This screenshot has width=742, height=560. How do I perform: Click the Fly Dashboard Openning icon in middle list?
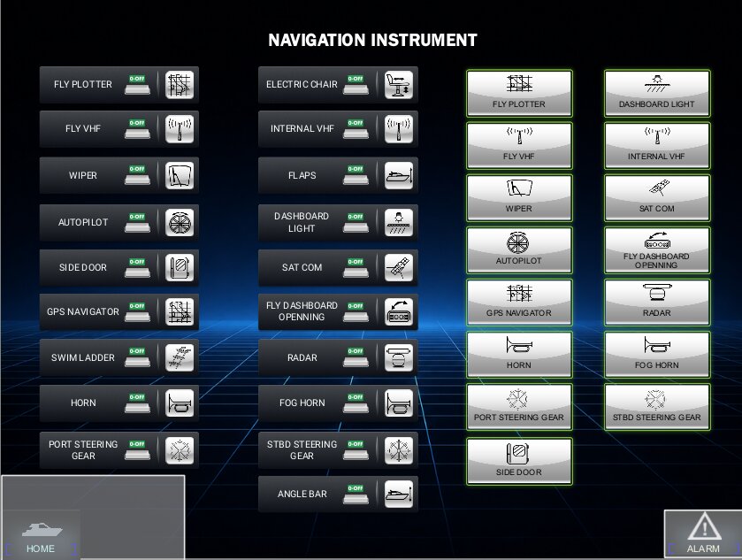[x=399, y=312]
